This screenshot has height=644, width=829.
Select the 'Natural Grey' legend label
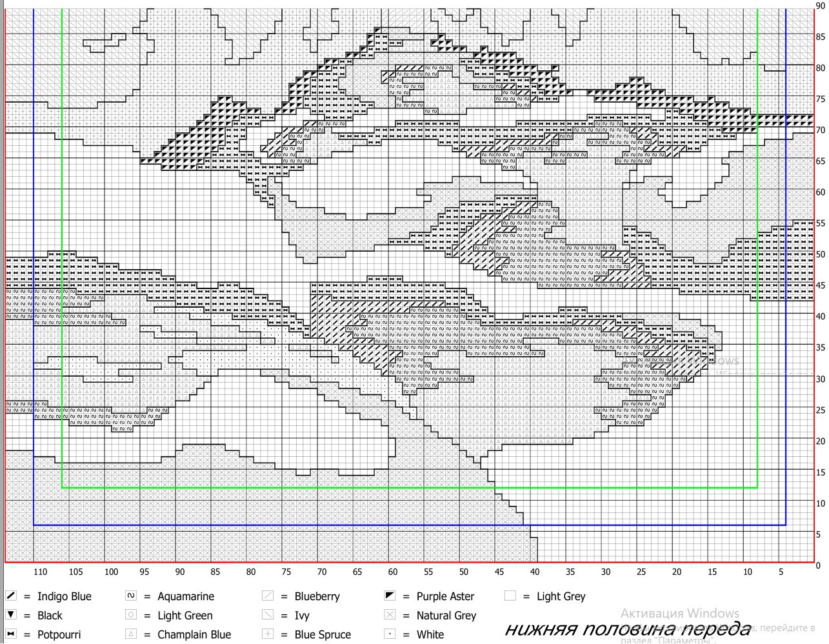[x=446, y=616]
